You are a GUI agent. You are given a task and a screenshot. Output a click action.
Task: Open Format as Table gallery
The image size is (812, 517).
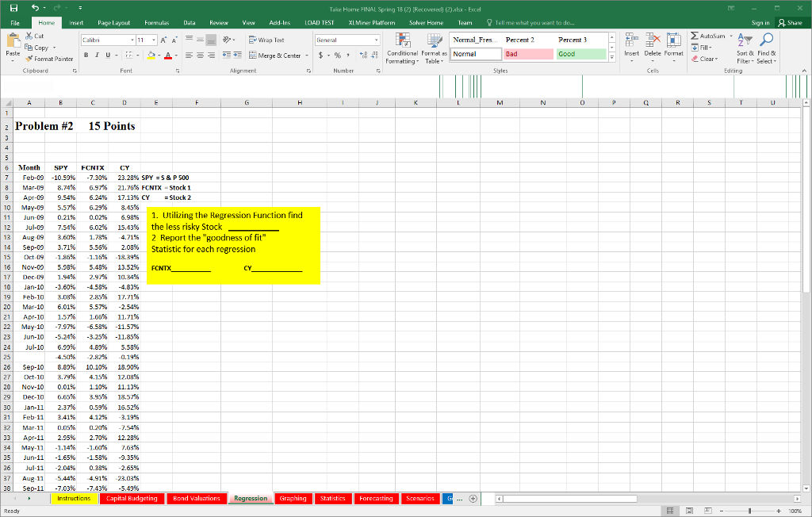(434, 48)
